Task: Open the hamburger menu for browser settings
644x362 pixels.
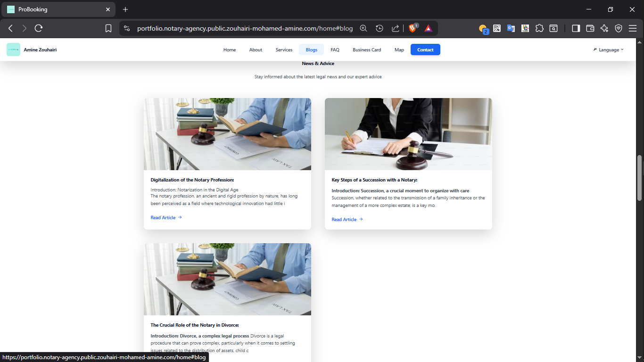Action: point(633,28)
